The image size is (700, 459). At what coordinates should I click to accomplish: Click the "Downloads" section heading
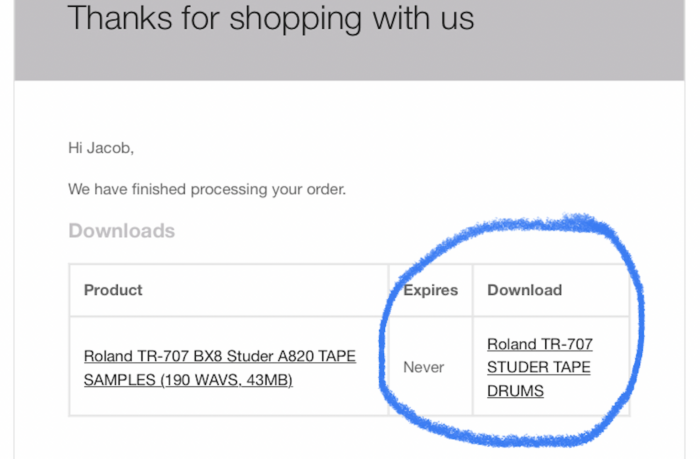[x=121, y=231]
